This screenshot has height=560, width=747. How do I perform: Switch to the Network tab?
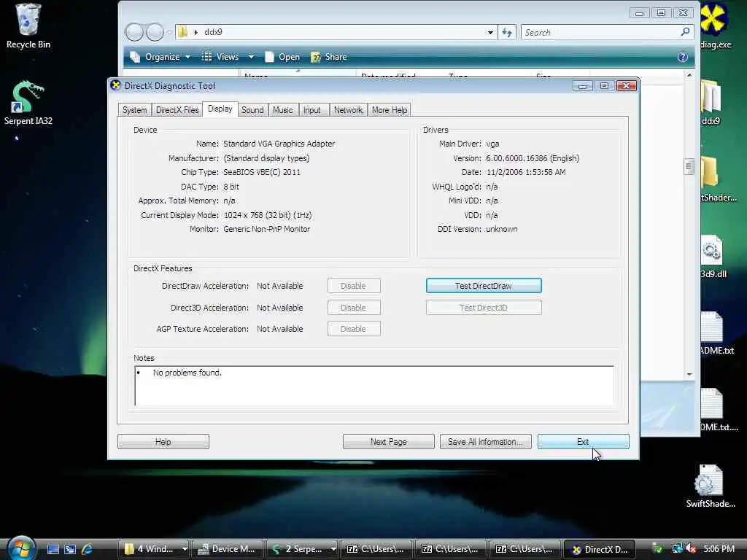[x=348, y=110]
